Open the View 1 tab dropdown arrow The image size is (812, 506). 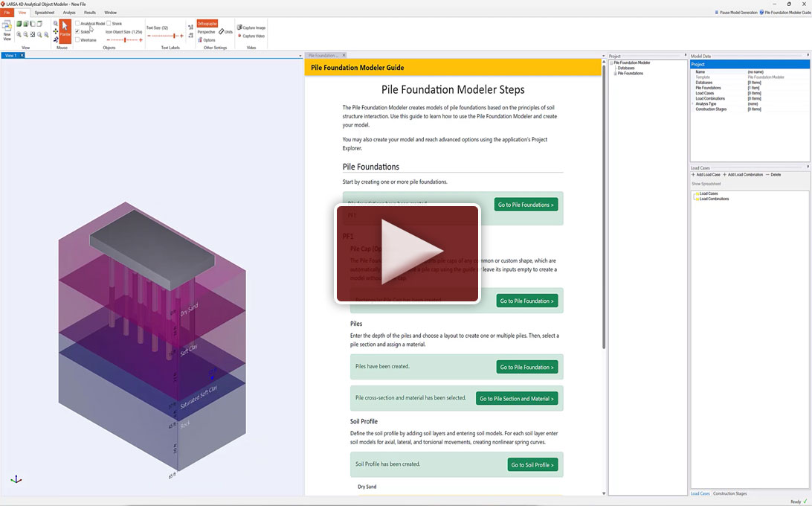300,56
